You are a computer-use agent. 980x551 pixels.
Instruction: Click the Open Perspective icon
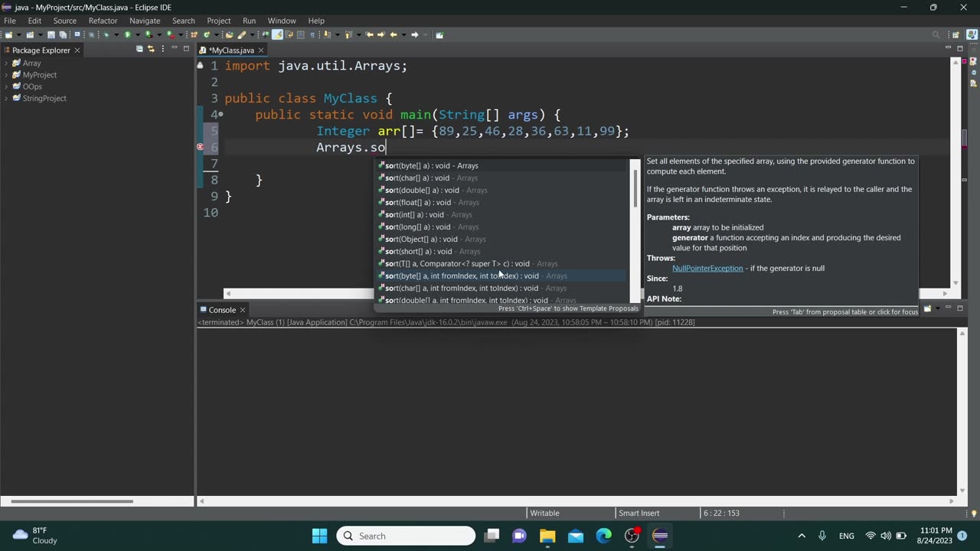coord(955,34)
